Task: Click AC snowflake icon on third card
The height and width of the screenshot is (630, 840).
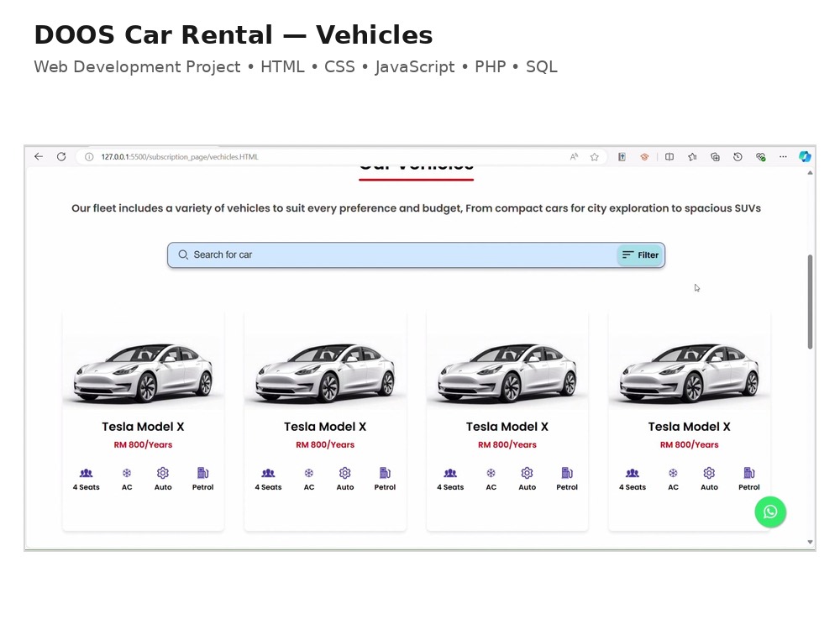Action: click(491, 473)
